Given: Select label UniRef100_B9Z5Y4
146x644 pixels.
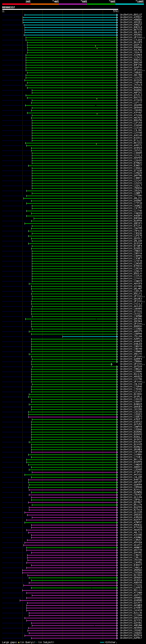Looking at the screenshot, I should click(x=131, y=636).
